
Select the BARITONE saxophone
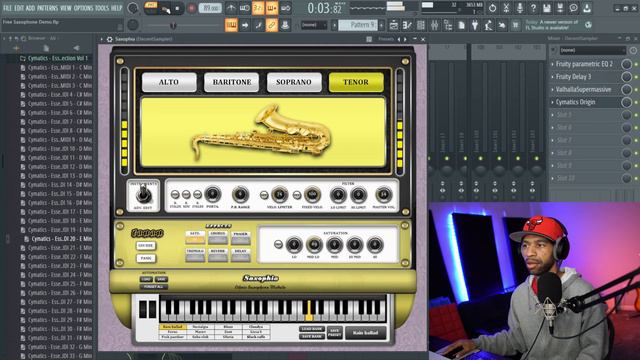click(x=231, y=82)
